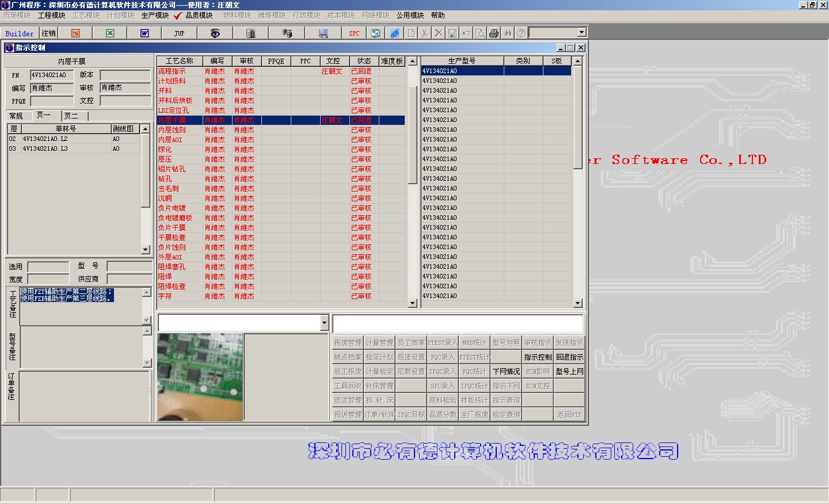
Task: Select the LDI定位孔 process row
Action: tap(281, 110)
